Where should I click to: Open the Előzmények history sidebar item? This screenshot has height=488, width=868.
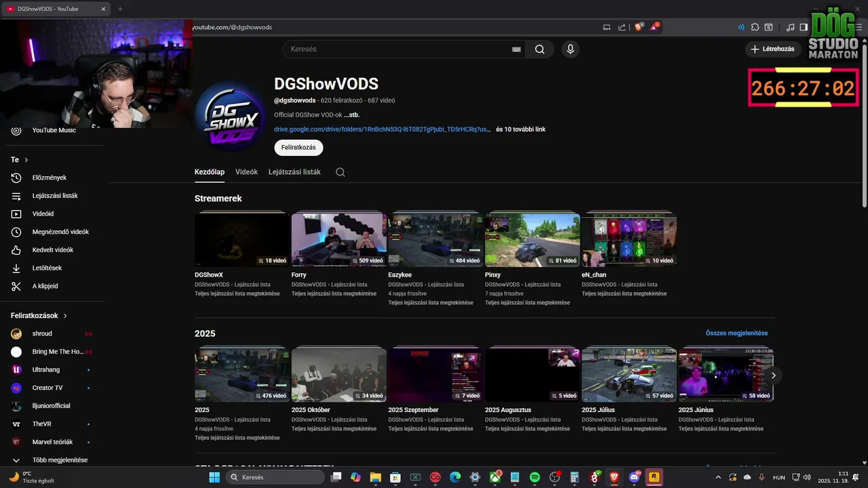(50, 178)
